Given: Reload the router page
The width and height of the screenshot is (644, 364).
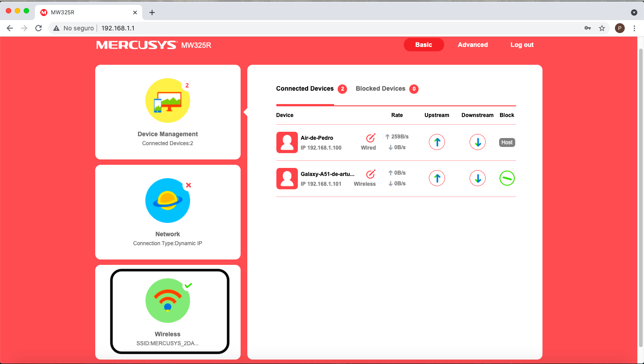Looking at the screenshot, I should tap(38, 28).
